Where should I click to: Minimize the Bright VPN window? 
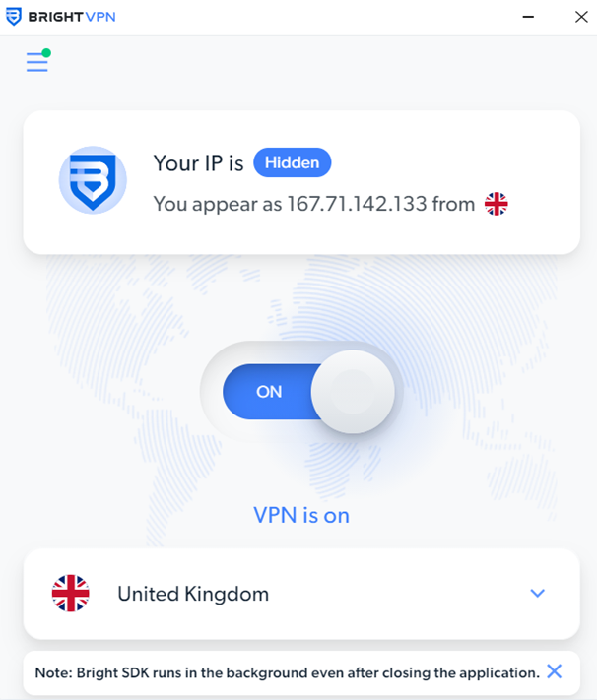pos(528,17)
